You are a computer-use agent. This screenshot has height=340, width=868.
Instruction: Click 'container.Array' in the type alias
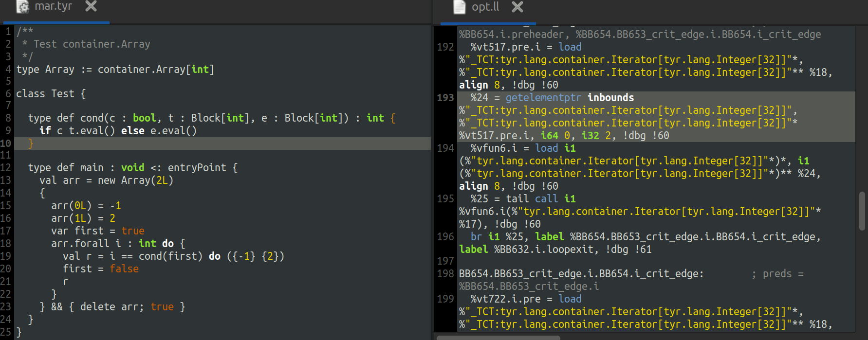141,70
